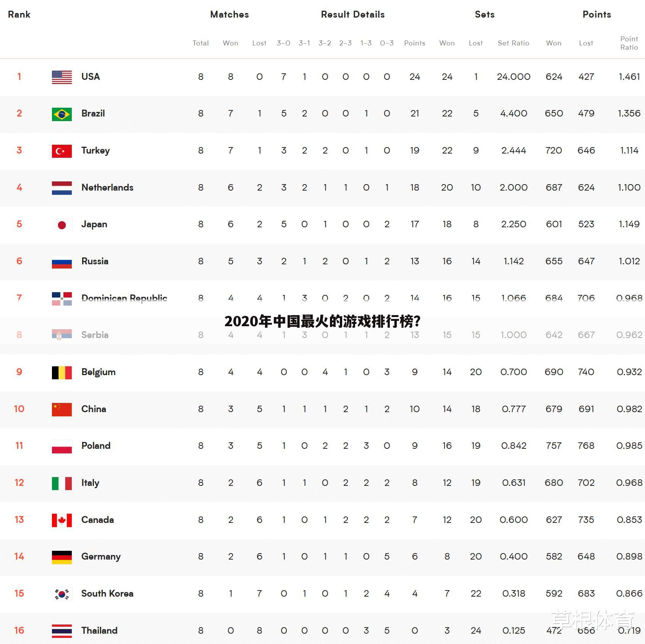
Task: Select the Canada flag icon
Action: [62, 520]
